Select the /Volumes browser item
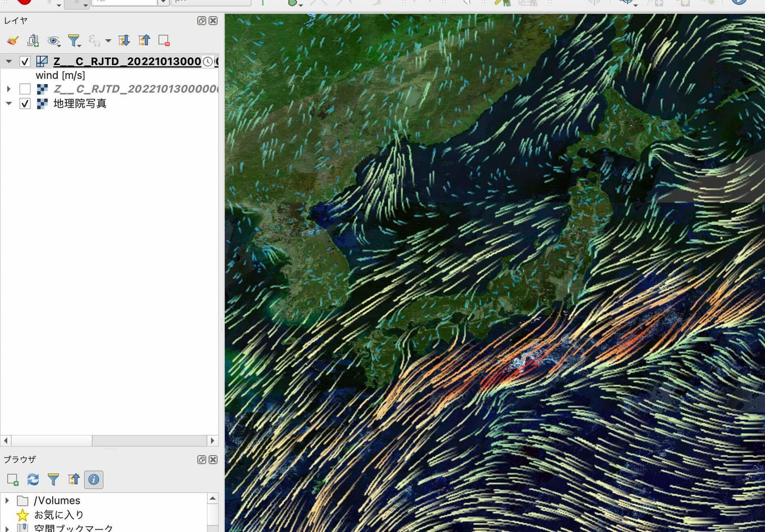Screen dimensions: 765x532 pyautogui.click(x=57, y=500)
